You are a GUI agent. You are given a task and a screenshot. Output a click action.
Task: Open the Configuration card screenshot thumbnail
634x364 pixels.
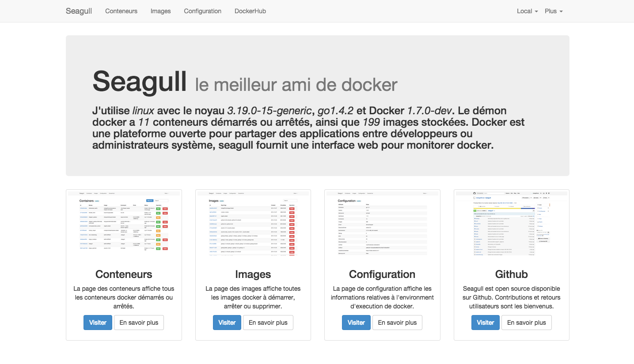pos(382,224)
